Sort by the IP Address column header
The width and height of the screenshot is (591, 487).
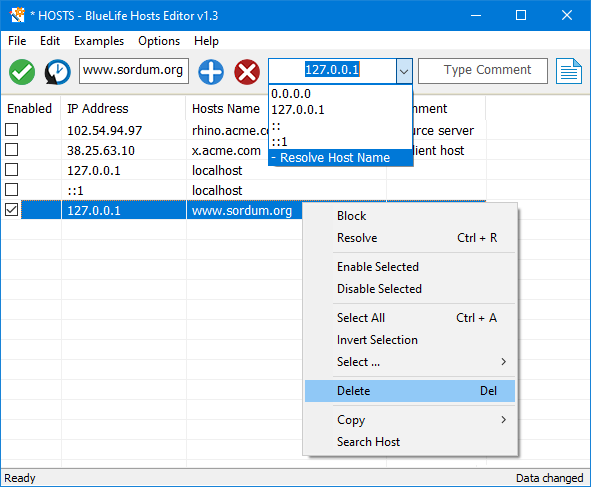tap(123, 109)
